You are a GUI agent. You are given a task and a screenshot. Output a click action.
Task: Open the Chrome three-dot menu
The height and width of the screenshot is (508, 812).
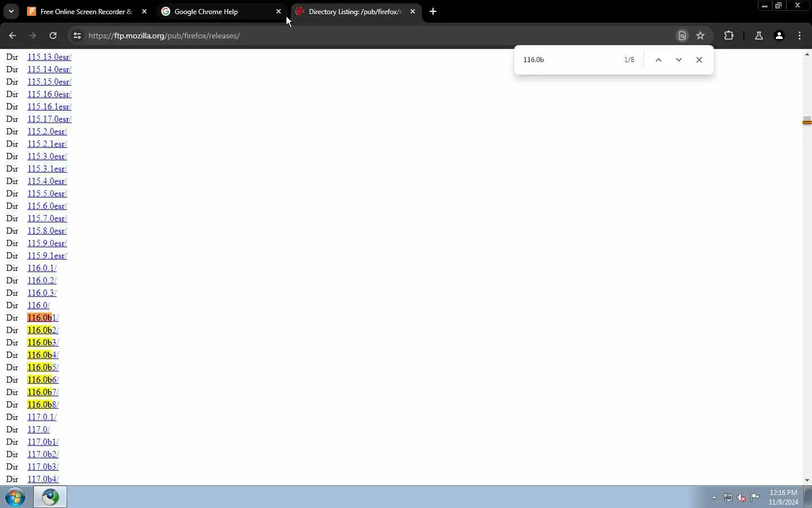[x=800, y=36]
